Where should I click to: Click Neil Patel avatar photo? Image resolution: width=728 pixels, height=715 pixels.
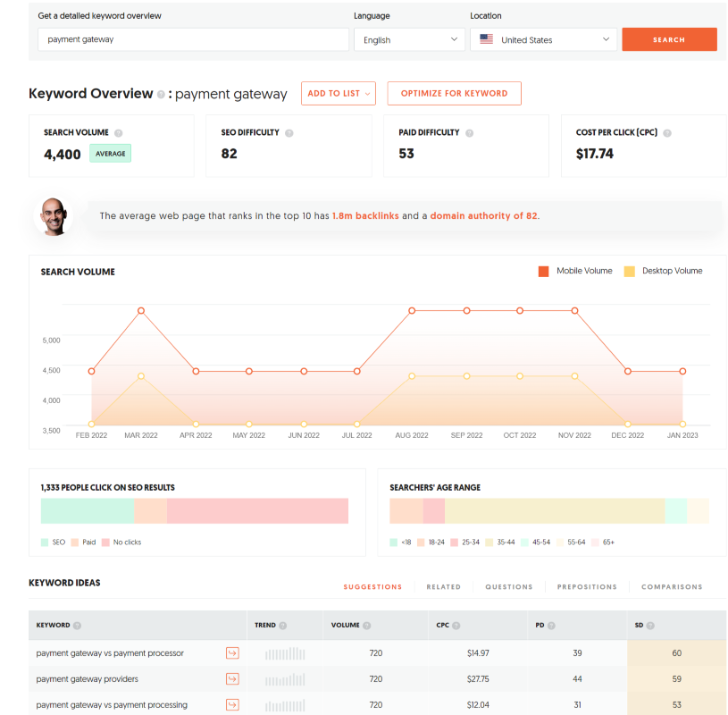54,216
